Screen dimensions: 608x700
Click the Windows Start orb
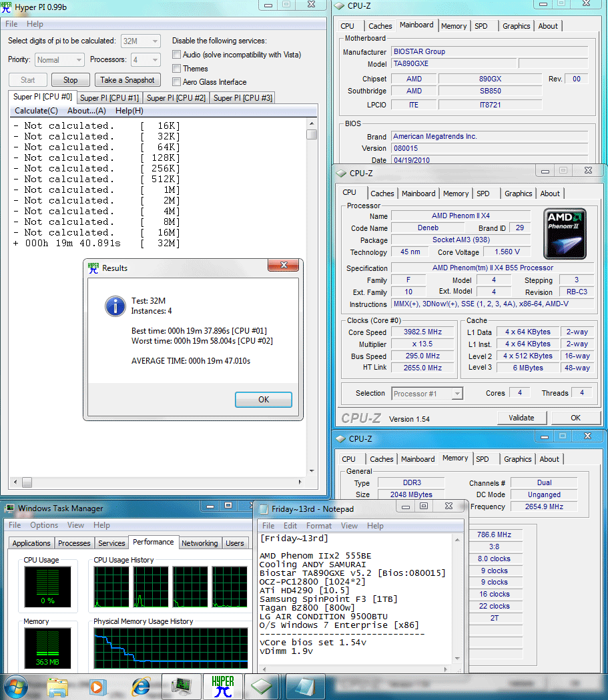point(15,687)
